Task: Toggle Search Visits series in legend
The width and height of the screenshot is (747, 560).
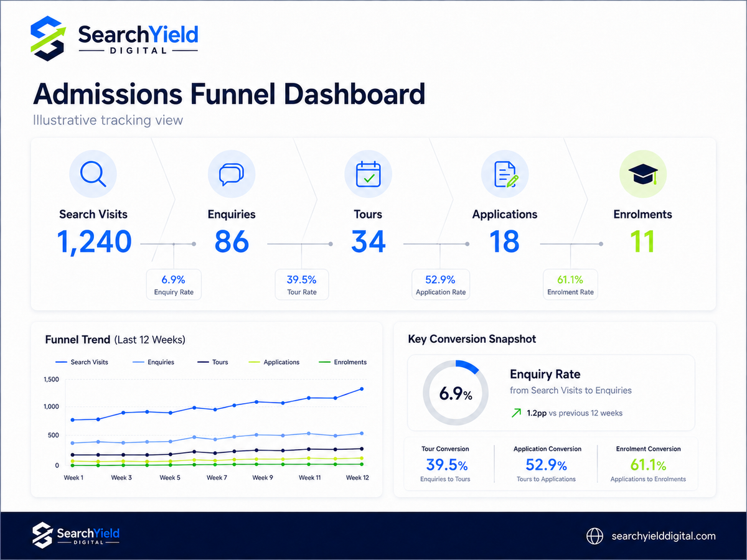Action: (82, 362)
